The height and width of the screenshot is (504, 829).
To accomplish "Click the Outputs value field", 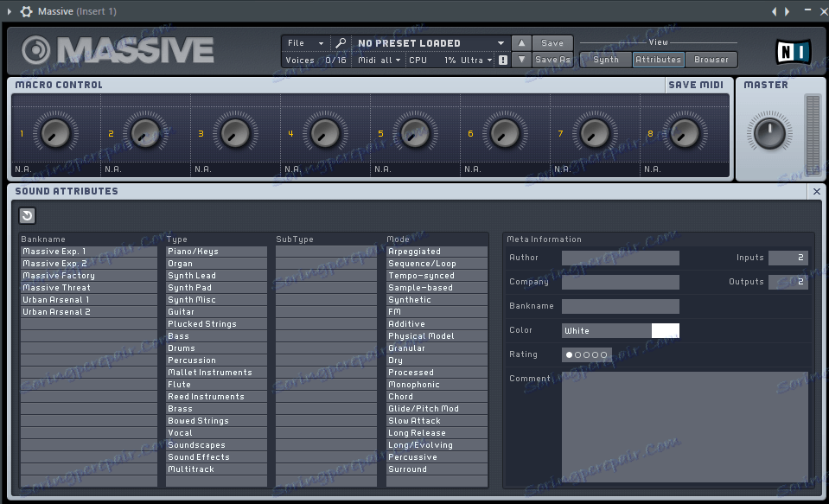I will (x=788, y=282).
